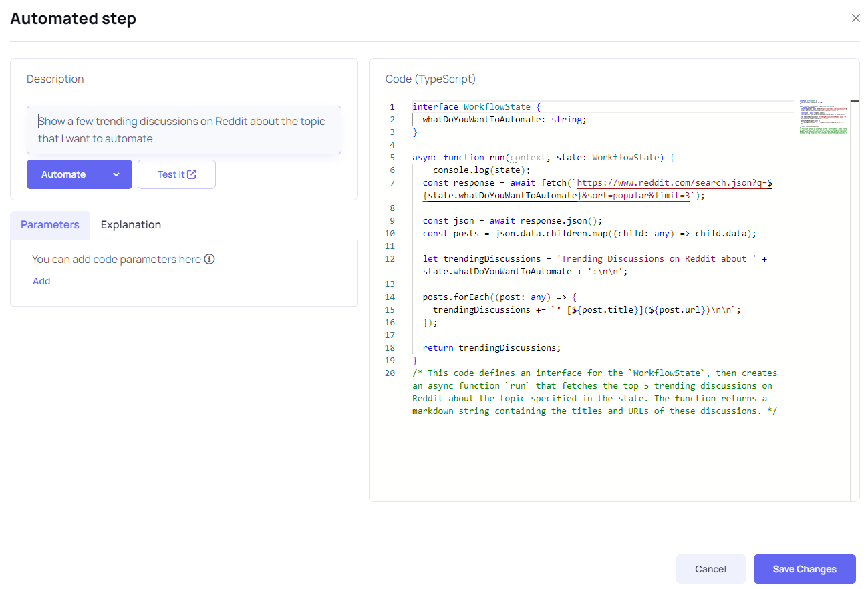868x589 pixels.
Task: Click 'whatDoYouWantToAutomate: string;' on line 2
Action: pos(504,120)
